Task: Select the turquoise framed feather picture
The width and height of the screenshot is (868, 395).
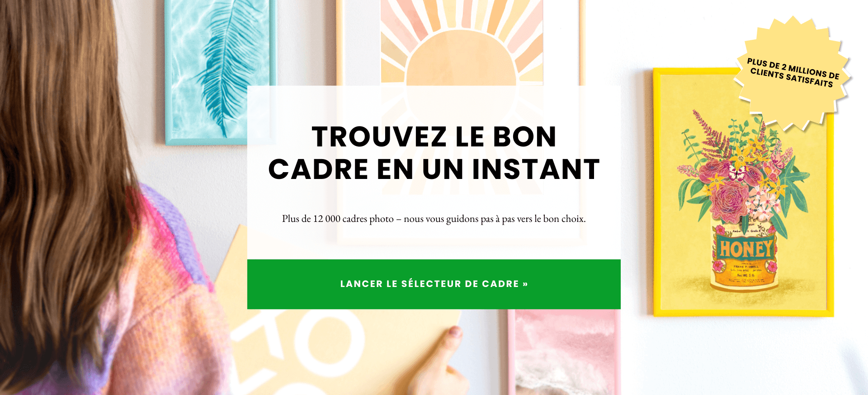Action: click(x=221, y=72)
